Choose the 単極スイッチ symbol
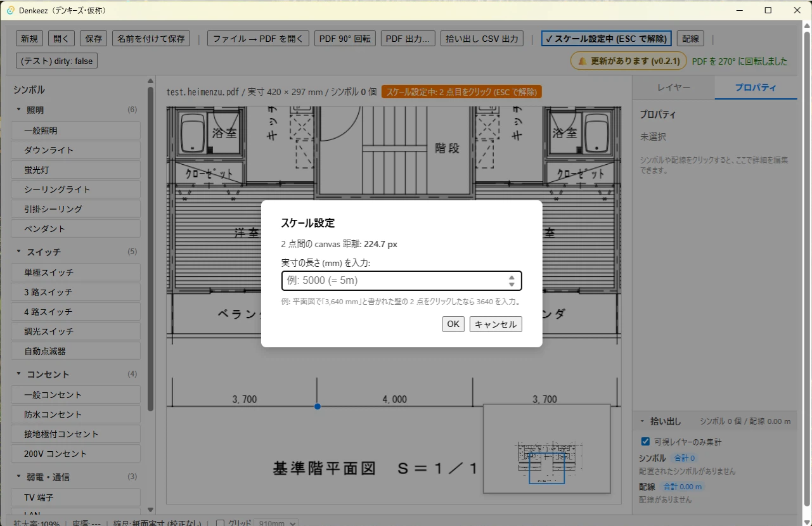The image size is (812, 526). 75,273
